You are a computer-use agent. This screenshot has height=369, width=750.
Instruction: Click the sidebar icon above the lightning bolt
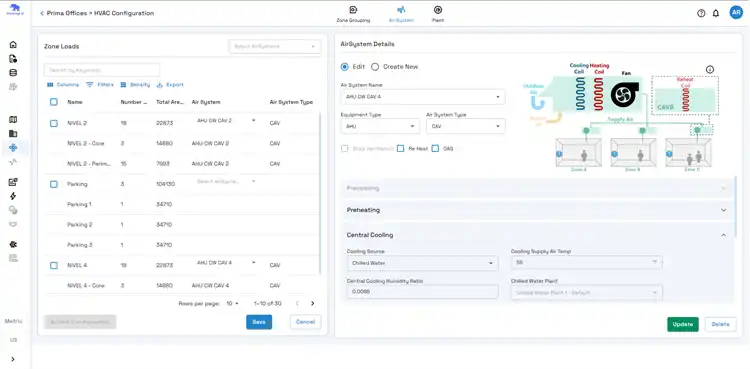pos(13,182)
